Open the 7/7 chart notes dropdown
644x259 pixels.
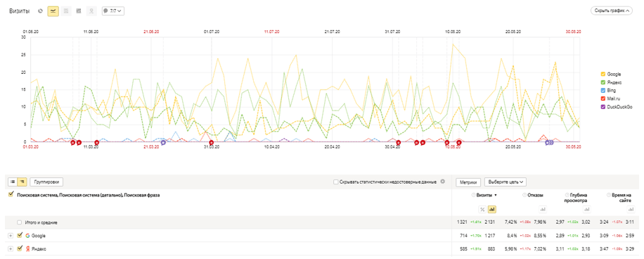click(113, 11)
